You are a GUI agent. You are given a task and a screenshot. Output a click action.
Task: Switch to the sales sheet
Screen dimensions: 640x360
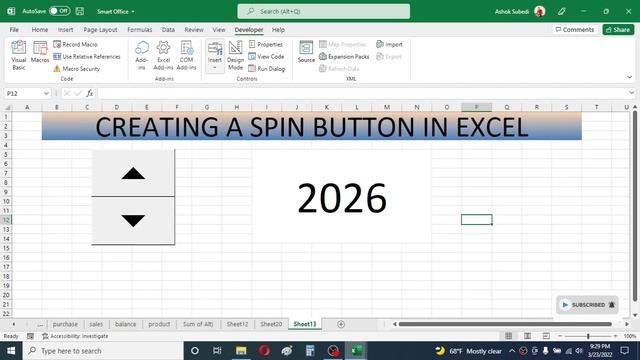[96, 324]
